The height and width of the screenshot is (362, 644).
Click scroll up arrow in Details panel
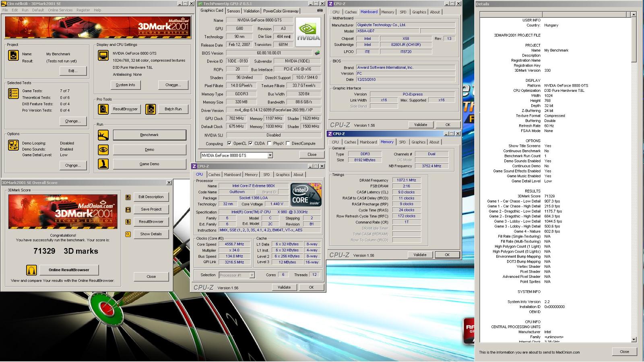point(634,14)
